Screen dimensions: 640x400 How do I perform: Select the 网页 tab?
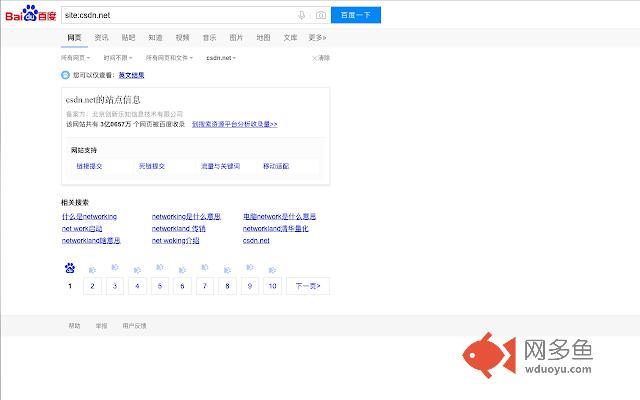coord(74,38)
